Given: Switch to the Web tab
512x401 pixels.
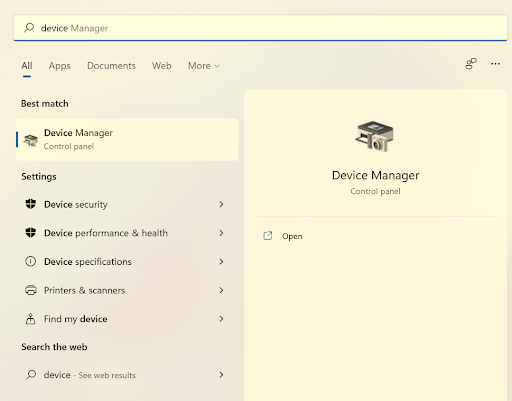Looking at the screenshot, I should 162,66.
